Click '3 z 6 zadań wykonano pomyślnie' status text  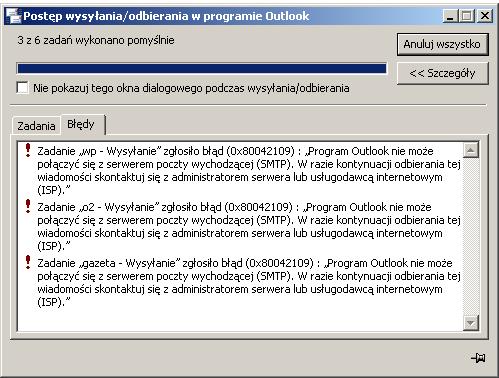pyautogui.click(x=96, y=40)
